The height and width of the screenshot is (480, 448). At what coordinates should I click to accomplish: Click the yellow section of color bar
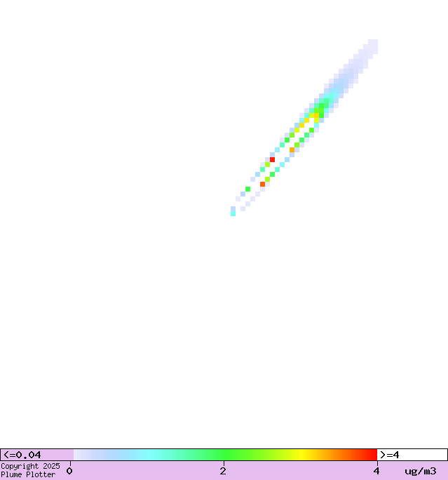tap(301, 455)
